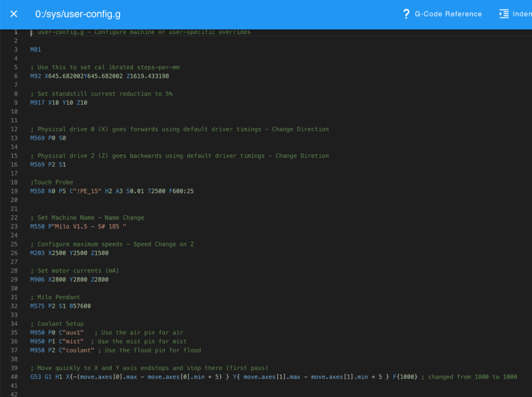The height and width of the screenshot is (397, 532).
Task: Open the G-Code Reference help
Action: coord(442,14)
